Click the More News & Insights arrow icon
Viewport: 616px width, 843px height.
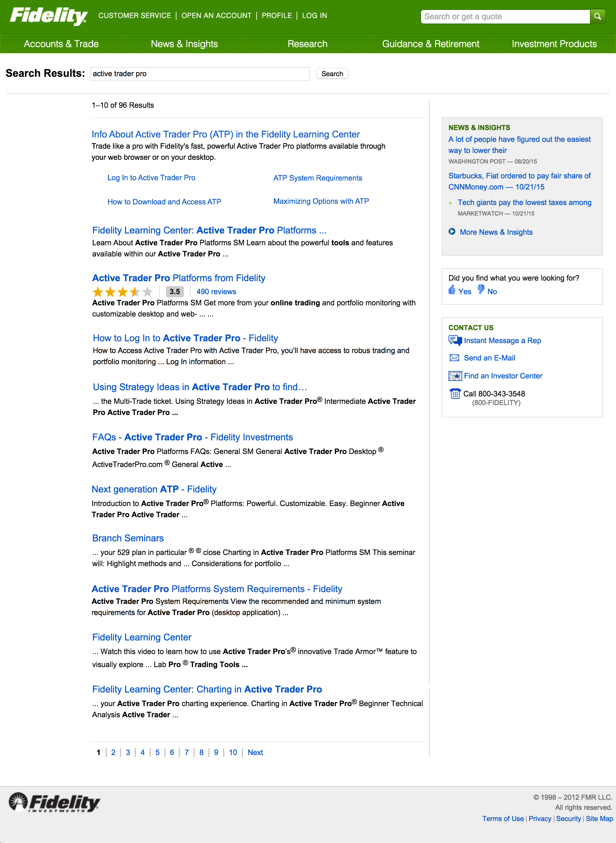click(x=452, y=231)
